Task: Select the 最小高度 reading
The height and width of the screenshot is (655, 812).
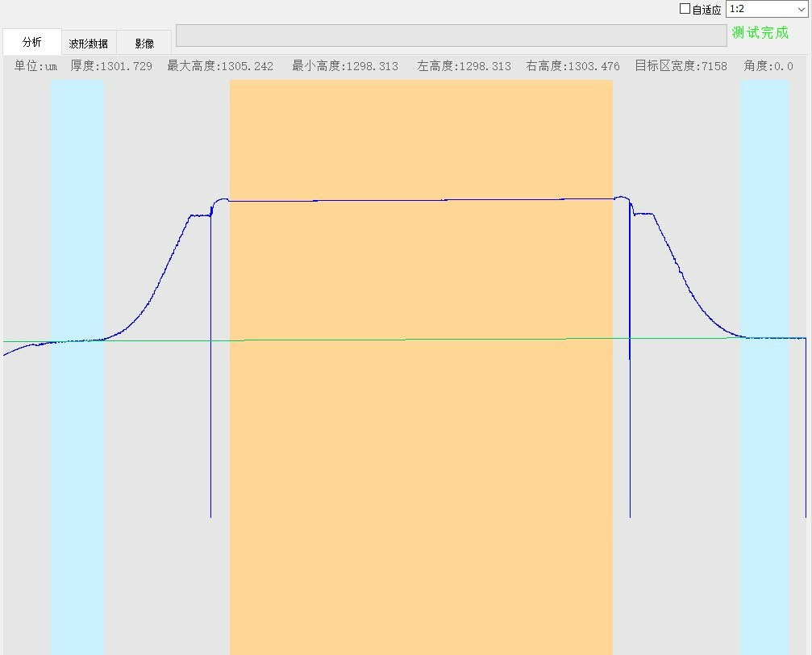Action: (345, 66)
